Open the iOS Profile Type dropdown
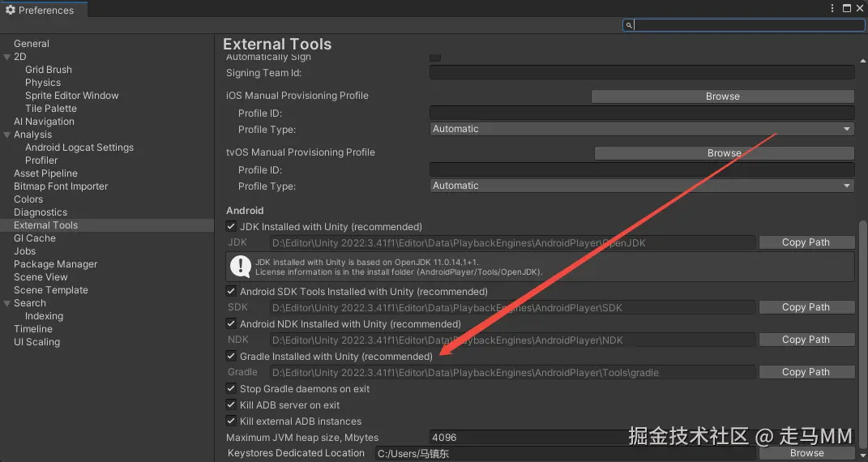 click(x=642, y=129)
